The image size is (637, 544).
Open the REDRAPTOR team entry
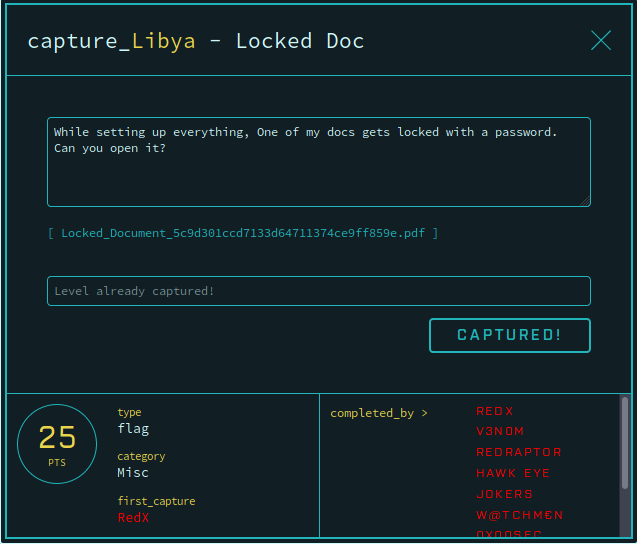[518, 452]
